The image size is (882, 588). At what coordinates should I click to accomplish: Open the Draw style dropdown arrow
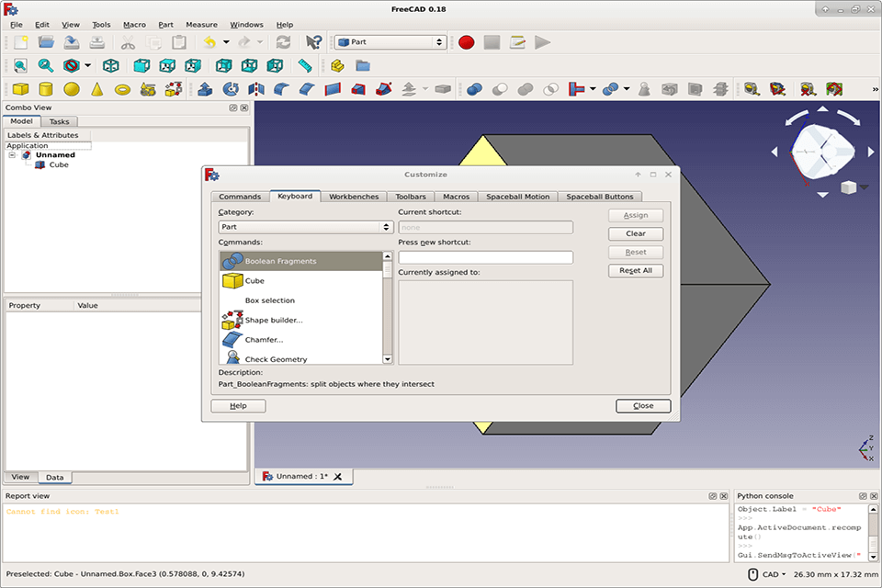[x=88, y=66]
